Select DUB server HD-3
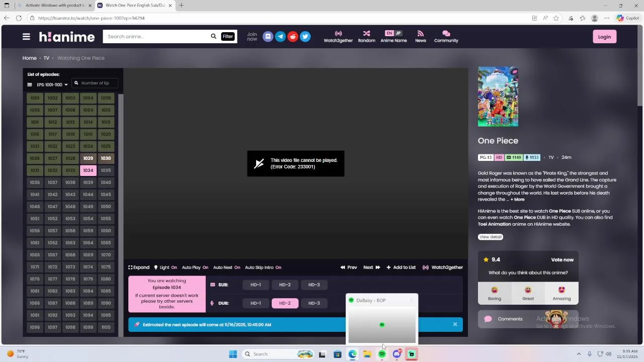The height and width of the screenshot is (362, 644). click(314, 303)
